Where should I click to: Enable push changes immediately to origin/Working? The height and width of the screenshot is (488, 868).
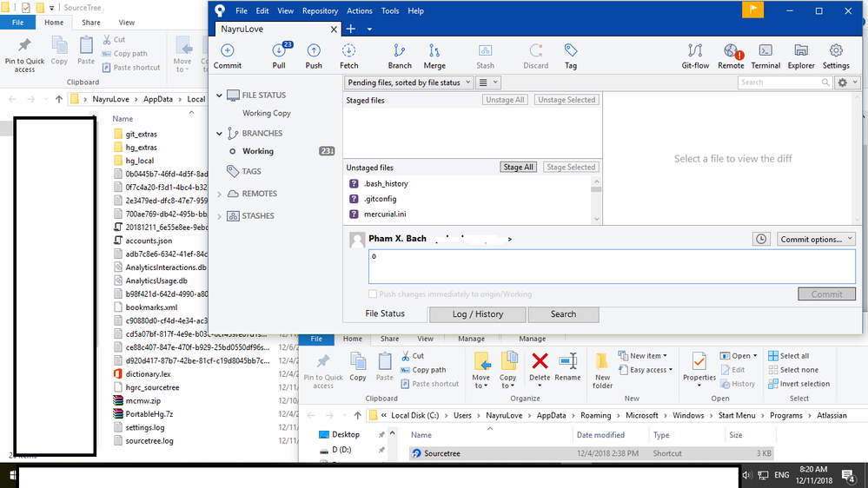click(373, 294)
